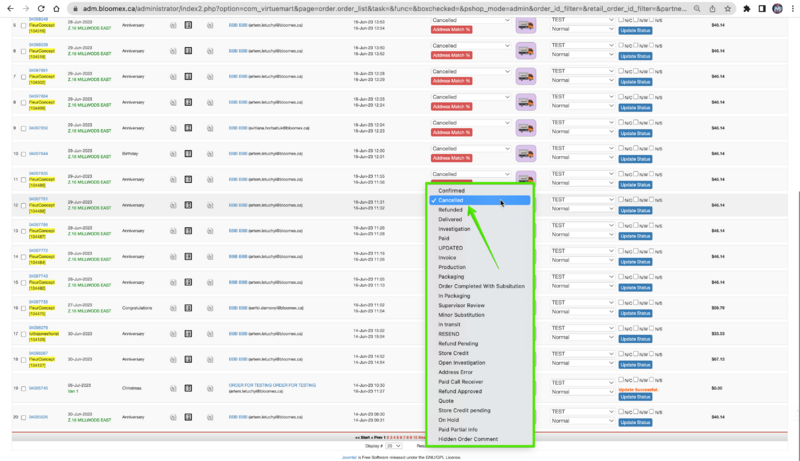The height and width of the screenshot is (461, 800).
Task: Click the dark square icon in row 12
Action: tap(188, 205)
